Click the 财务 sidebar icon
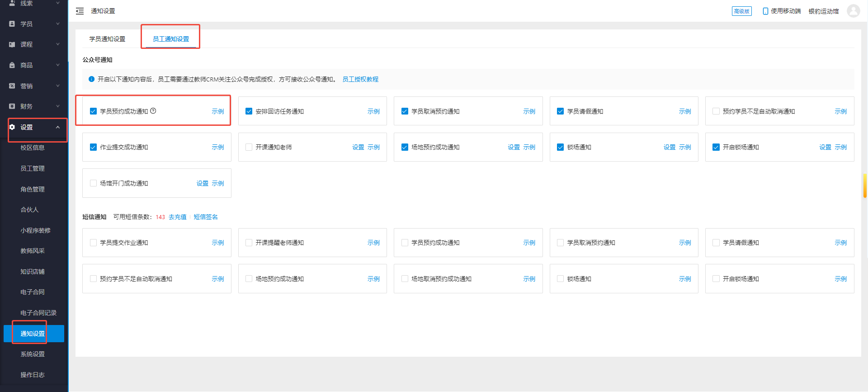Image resolution: width=868 pixels, height=392 pixels. tap(12, 106)
